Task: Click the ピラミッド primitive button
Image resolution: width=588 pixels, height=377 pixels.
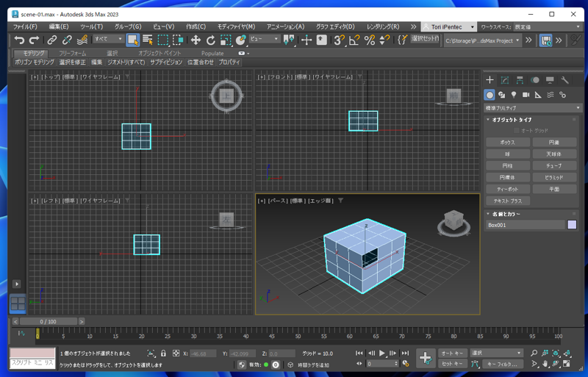Action: [554, 177]
